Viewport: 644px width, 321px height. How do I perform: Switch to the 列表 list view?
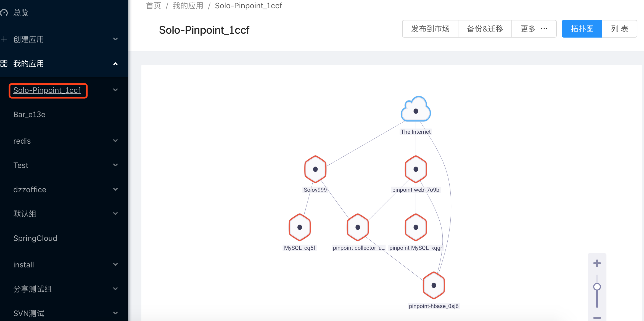coord(619,29)
